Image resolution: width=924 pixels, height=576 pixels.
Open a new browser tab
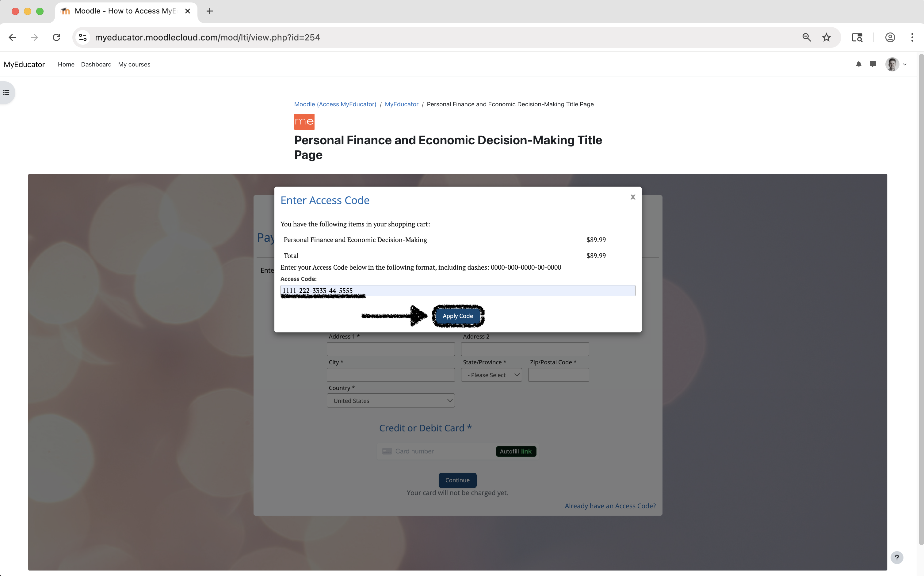click(210, 11)
